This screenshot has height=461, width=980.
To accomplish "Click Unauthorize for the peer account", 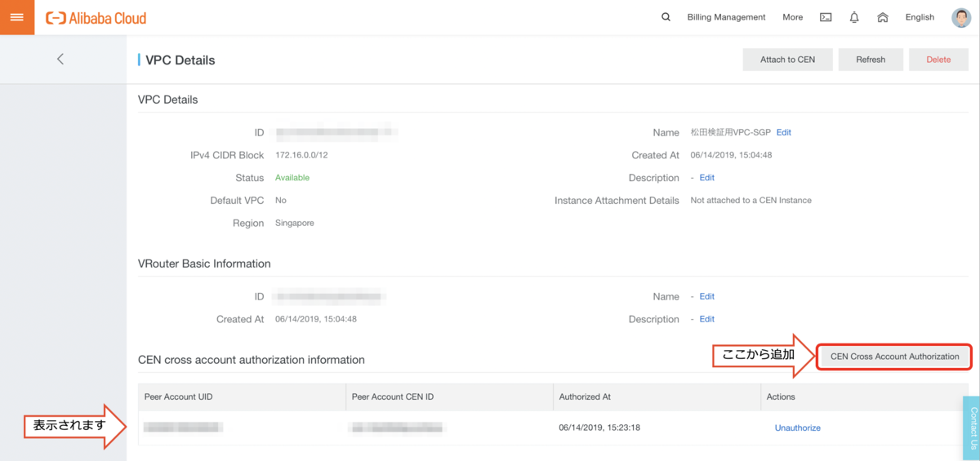I will click(797, 428).
